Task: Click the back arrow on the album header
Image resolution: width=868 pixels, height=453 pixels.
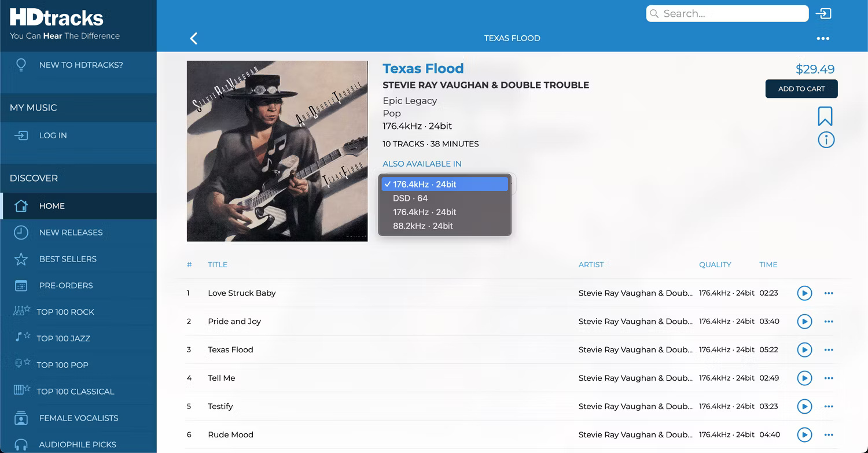Action: (193, 38)
